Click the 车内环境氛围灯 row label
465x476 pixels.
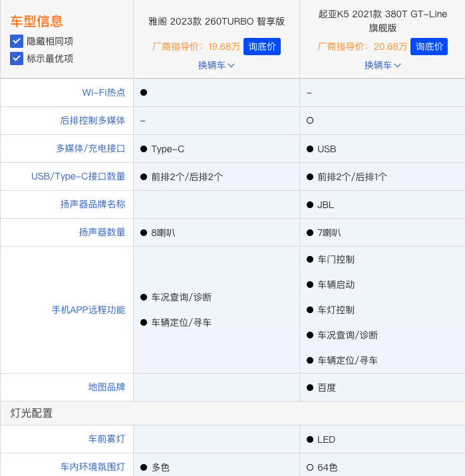pos(92,467)
